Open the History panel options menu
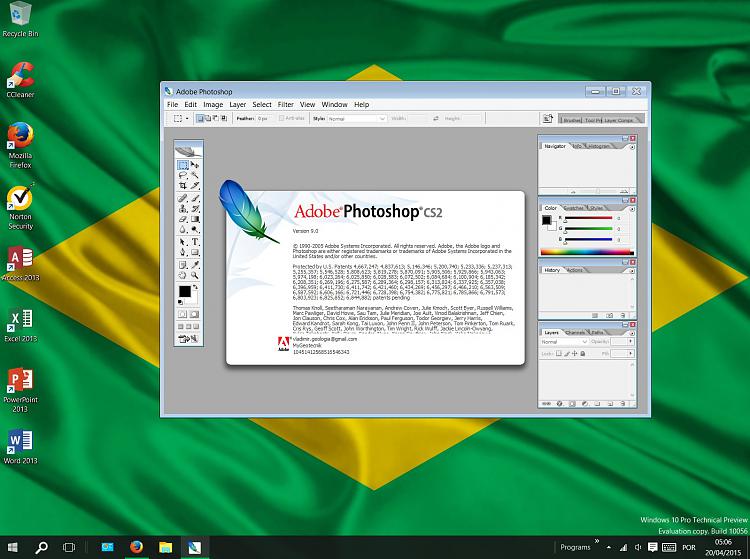 [x=632, y=271]
